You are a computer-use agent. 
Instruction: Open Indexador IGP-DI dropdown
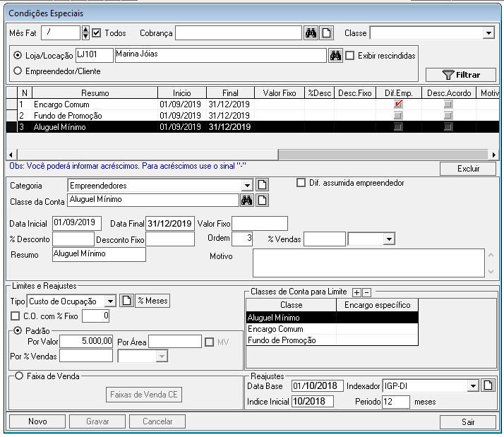click(x=473, y=385)
